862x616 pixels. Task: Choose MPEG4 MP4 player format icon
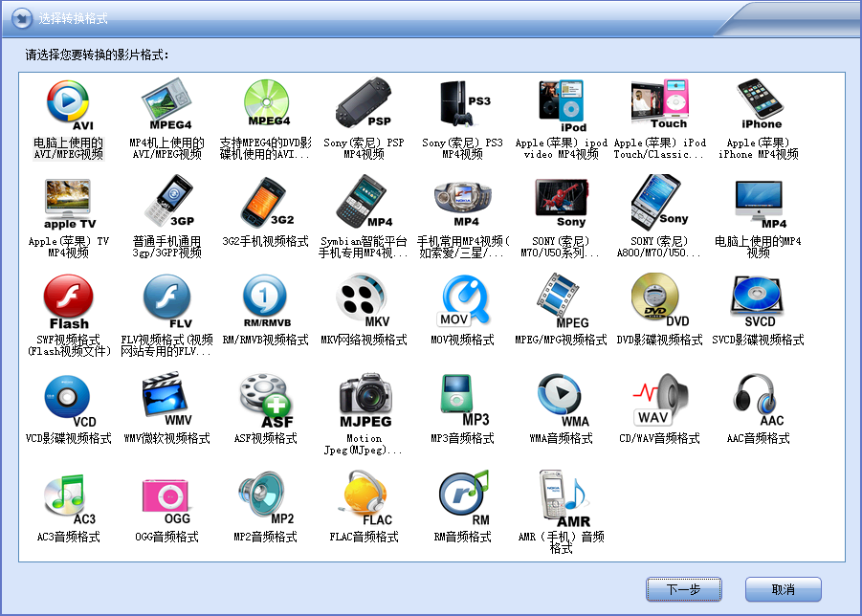click(167, 104)
